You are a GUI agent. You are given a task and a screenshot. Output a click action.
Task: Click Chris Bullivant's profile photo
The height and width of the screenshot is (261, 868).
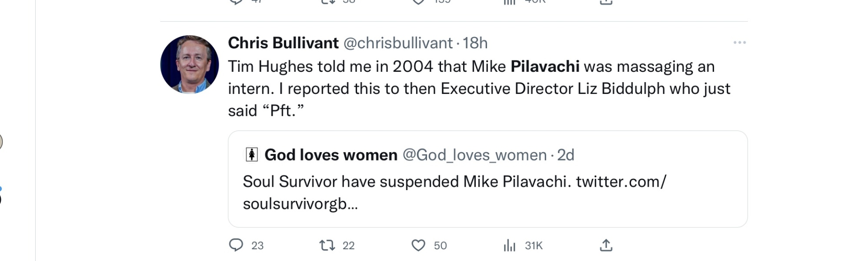pyautogui.click(x=190, y=64)
